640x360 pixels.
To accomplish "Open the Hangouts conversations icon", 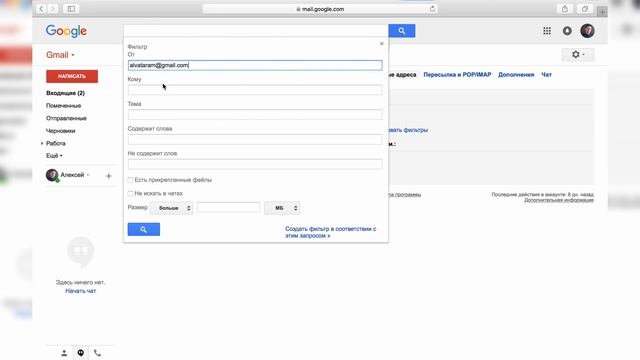I will pyautogui.click(x=81, y=353).
